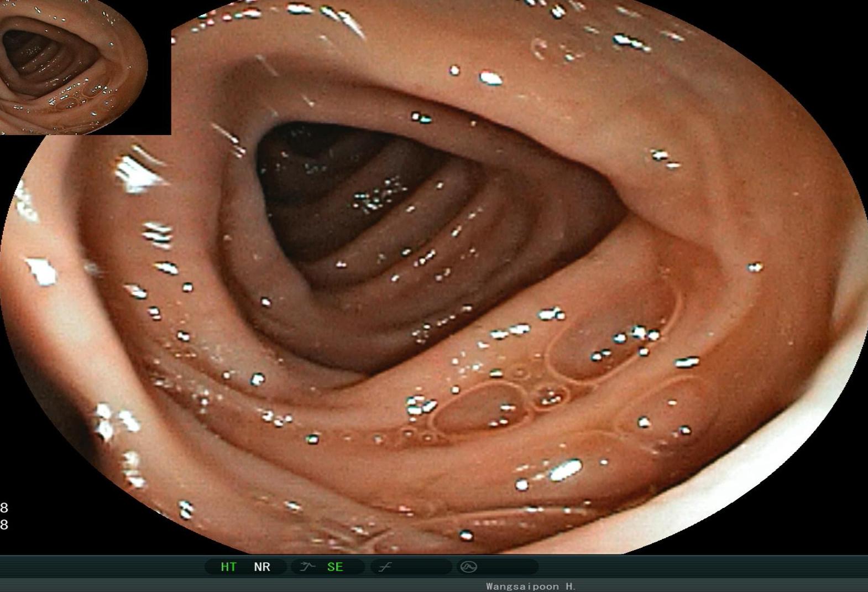Click the circular histogram icon in status bar
The image size is (868, 592).
[469, 567]
